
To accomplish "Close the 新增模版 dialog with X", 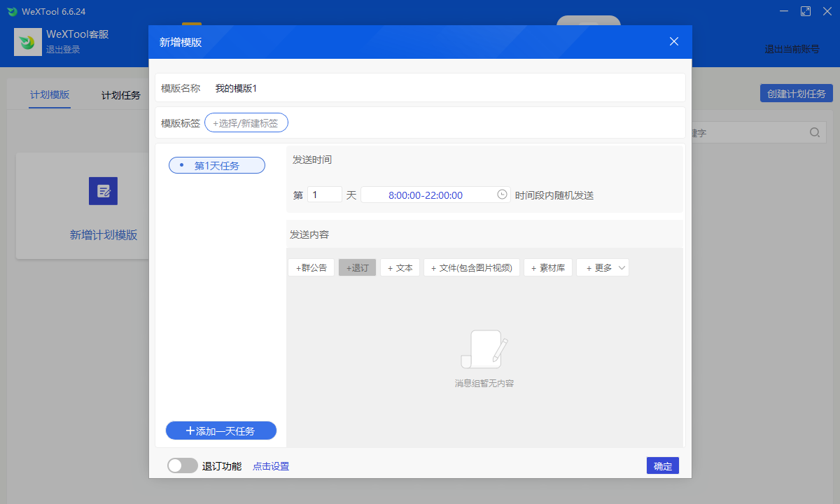I will [x=674, y=41].
